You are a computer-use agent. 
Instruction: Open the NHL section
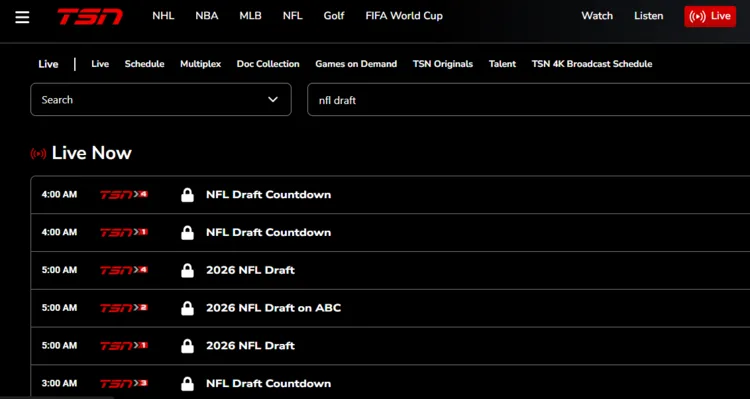tap(163, 16)
